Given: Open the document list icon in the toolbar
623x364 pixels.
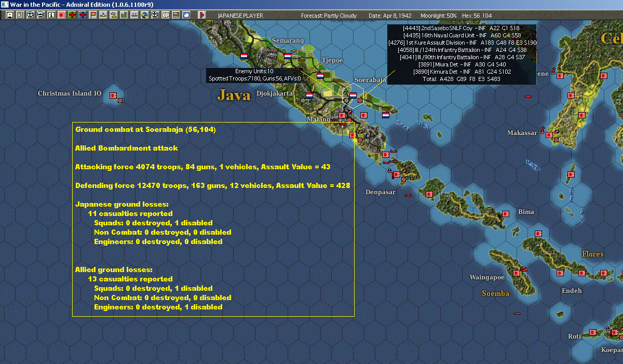Looking at the screenshot, I should 20,16.
